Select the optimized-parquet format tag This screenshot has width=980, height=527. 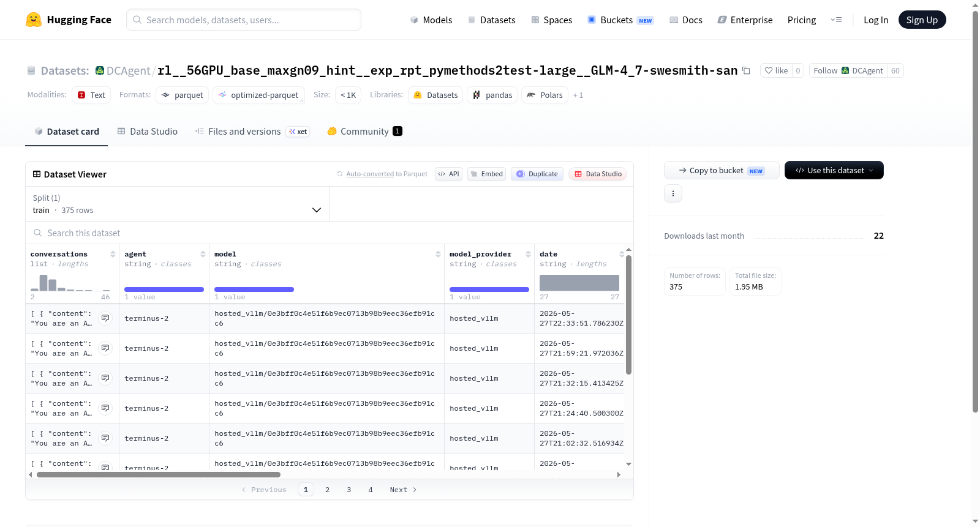258,95
